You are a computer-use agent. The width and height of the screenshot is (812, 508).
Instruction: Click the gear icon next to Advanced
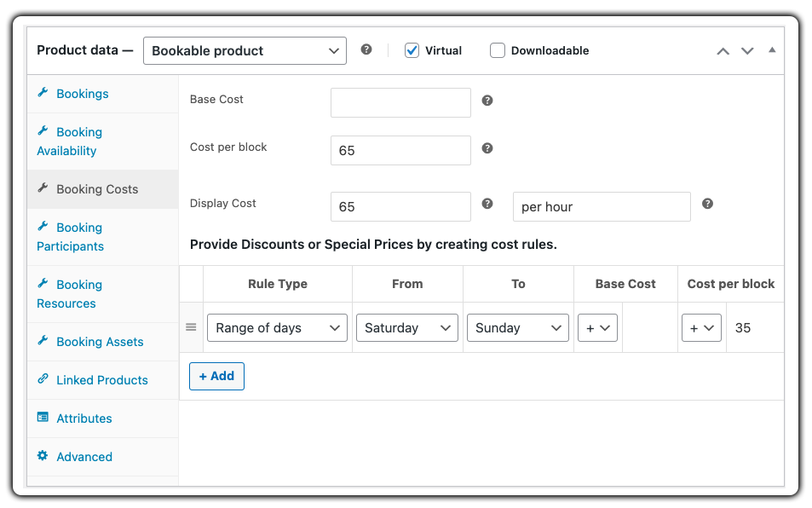click(x=43, y=455)
